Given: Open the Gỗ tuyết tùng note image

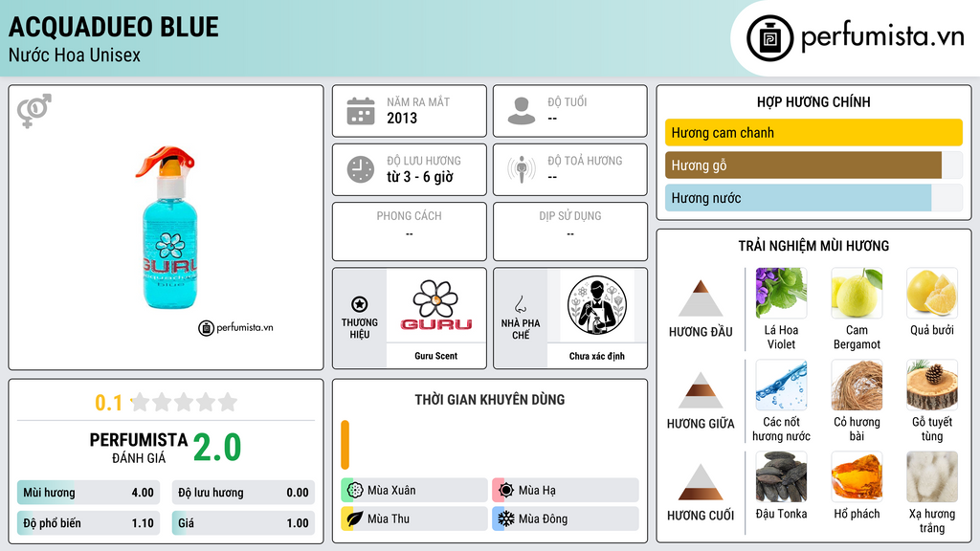Looking at the screenshot, I should [x=932, y=385].
